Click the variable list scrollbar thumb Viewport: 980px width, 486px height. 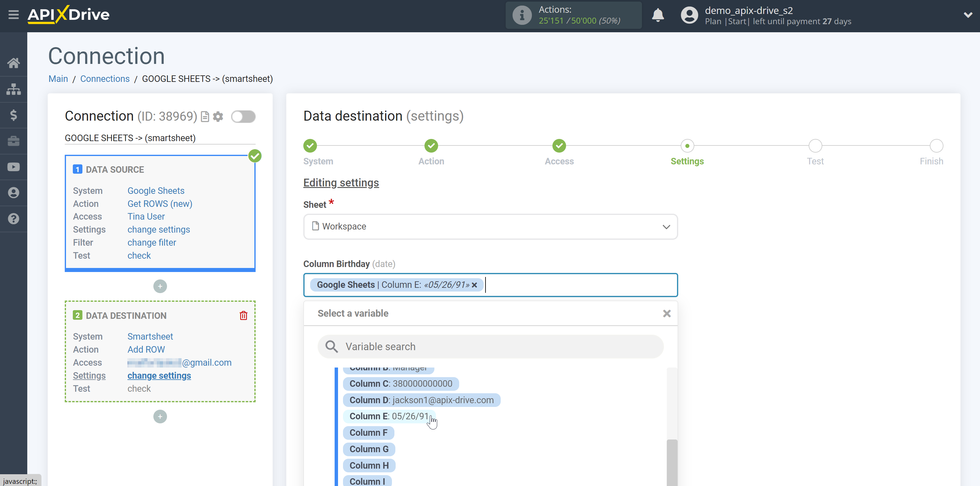672,463
